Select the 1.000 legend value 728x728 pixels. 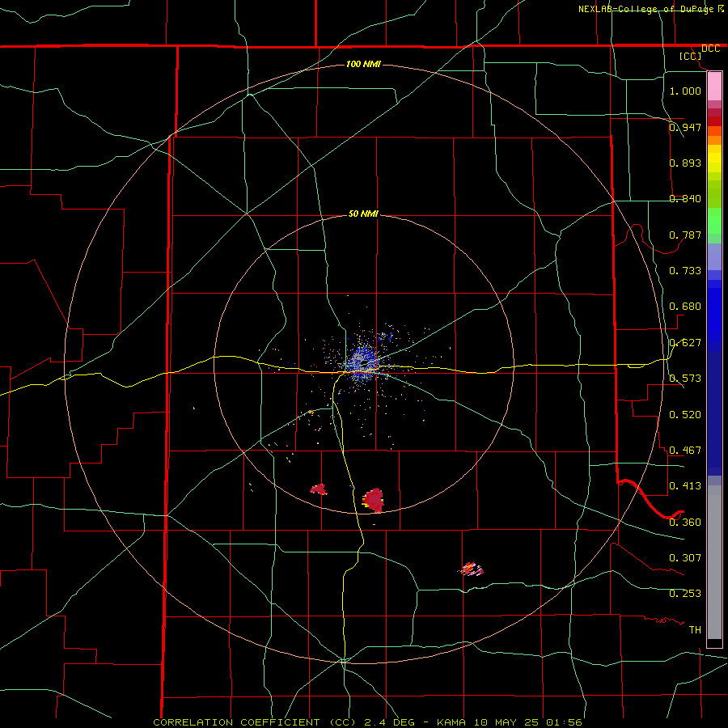click(x=685, y=91)
